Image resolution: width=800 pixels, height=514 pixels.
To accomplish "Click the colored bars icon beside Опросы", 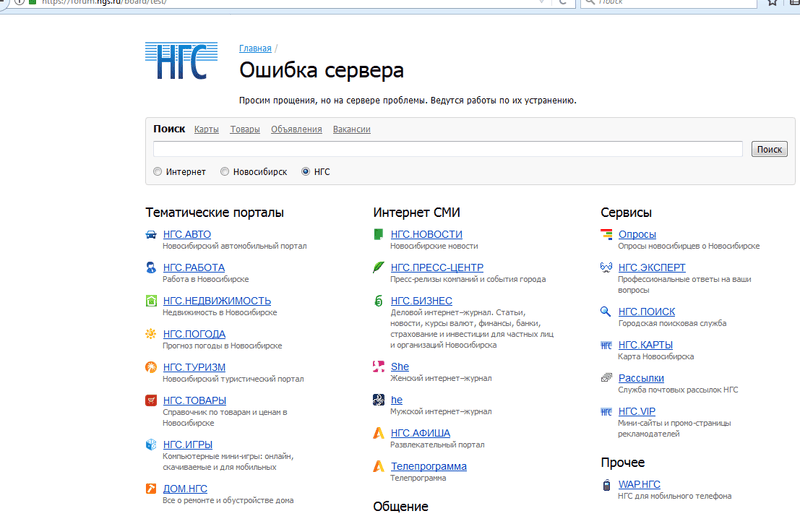I will [606, 234].
